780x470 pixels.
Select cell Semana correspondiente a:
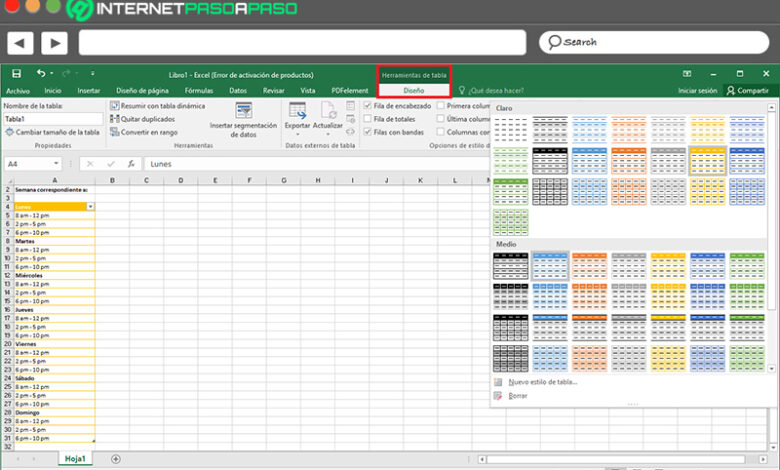54,189
